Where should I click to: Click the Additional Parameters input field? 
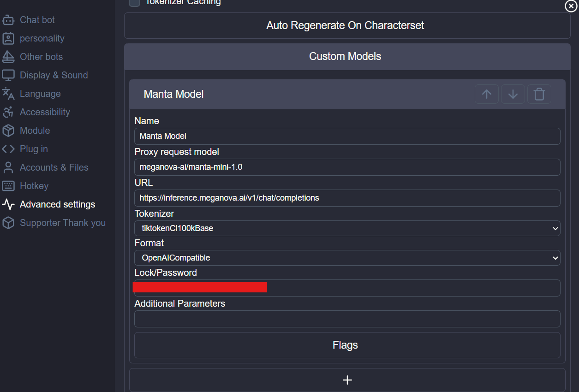tap(347, 319)
